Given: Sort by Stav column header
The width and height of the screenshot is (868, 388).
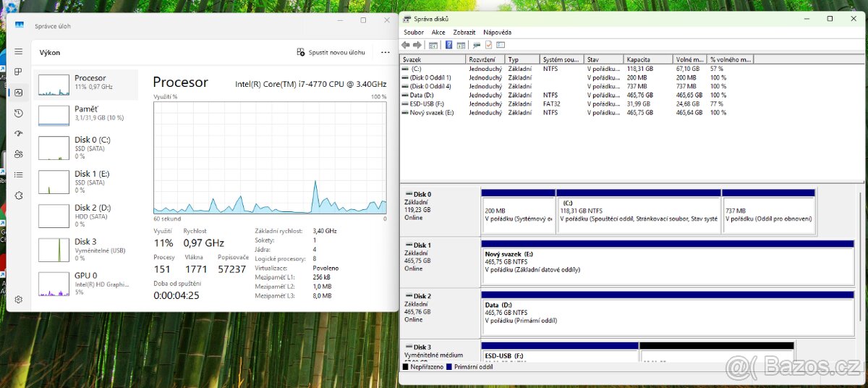Looking at the screenshot, I should pos(604,59).
